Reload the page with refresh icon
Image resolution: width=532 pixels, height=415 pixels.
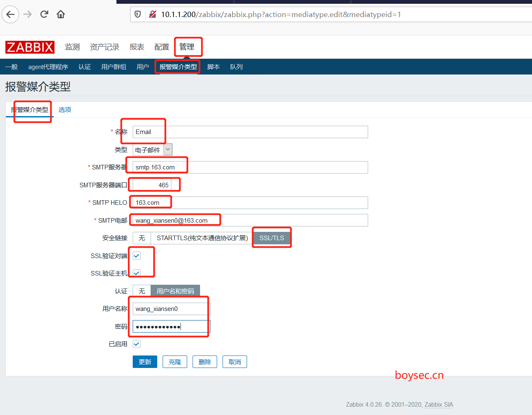coord(44,15)
